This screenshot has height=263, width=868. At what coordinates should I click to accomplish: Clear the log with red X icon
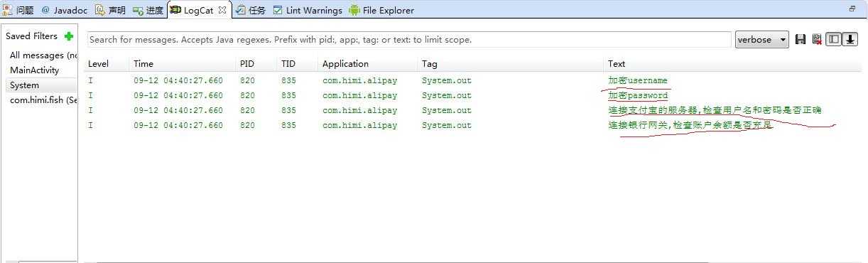pos(817,40)
